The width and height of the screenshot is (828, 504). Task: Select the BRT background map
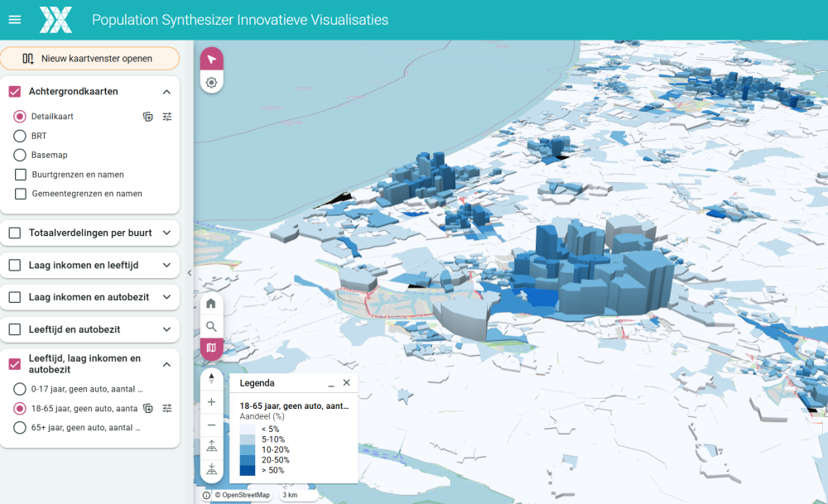tap(20, 136)
